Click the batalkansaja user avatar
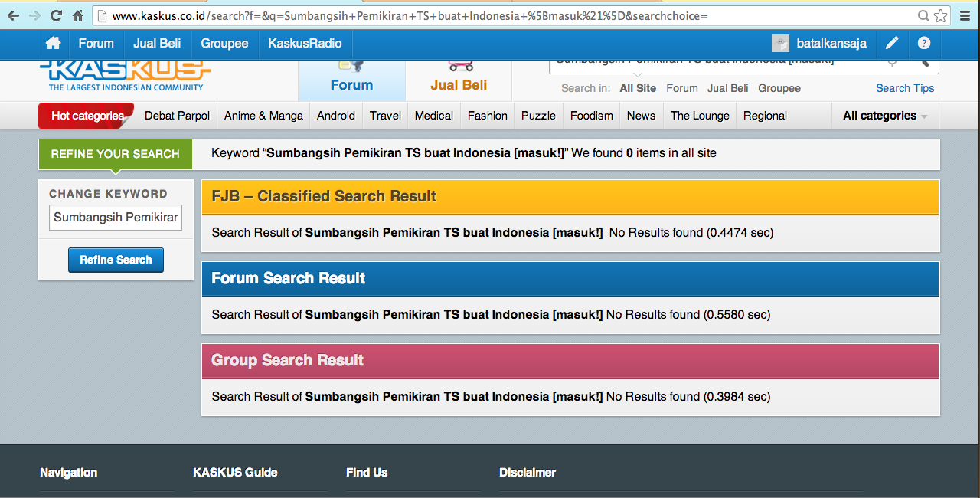 coord(780,44)
